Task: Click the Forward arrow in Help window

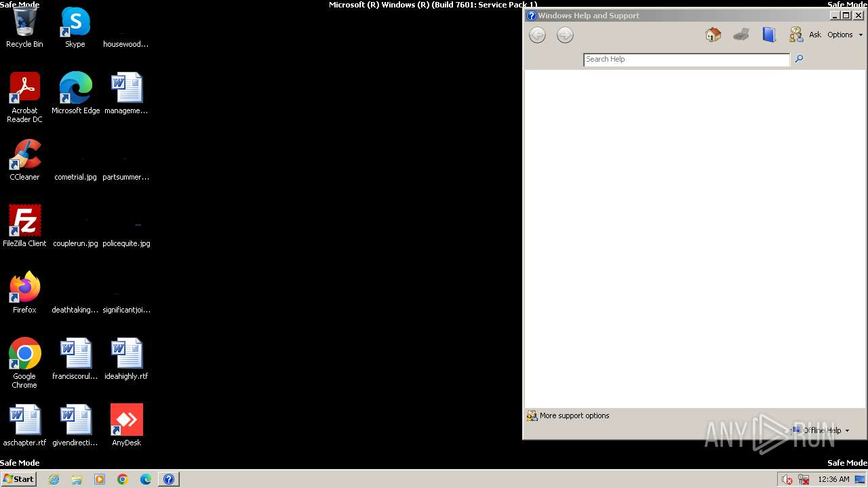Action: coord(565,35)
